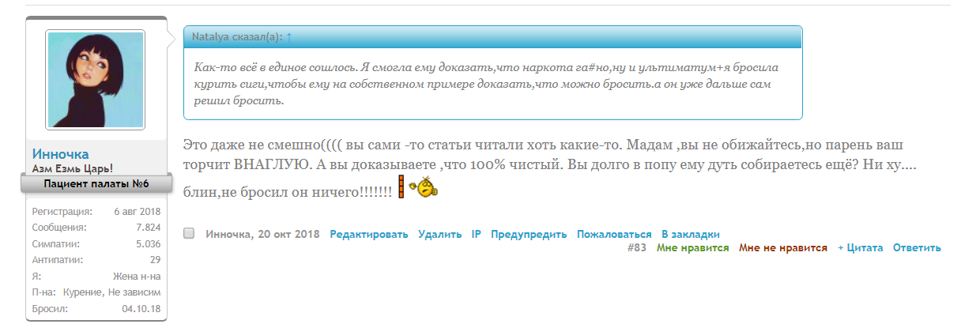Click the Пациент палаты №6 banner
The image size is (980, 324).
pyautogui.click(x=96, y=184)
